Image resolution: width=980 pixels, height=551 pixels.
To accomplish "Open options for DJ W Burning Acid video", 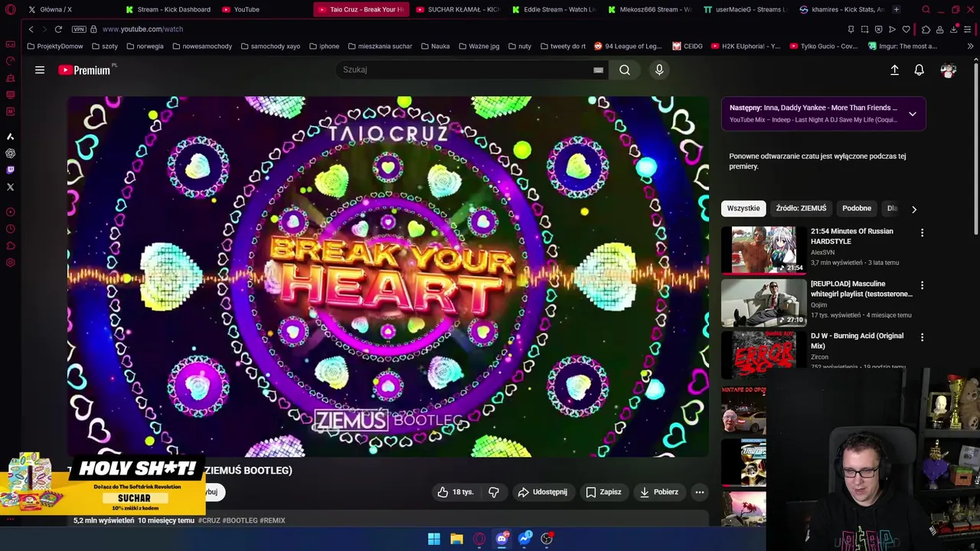I will click(x=922, y=337).
